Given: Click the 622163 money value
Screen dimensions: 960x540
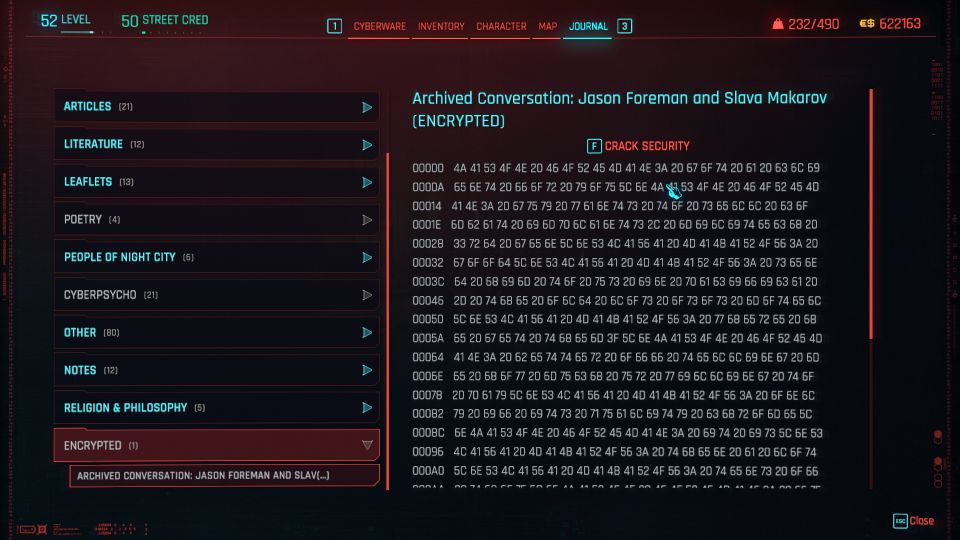Looking at the screenshot, I should coord(900,24).
